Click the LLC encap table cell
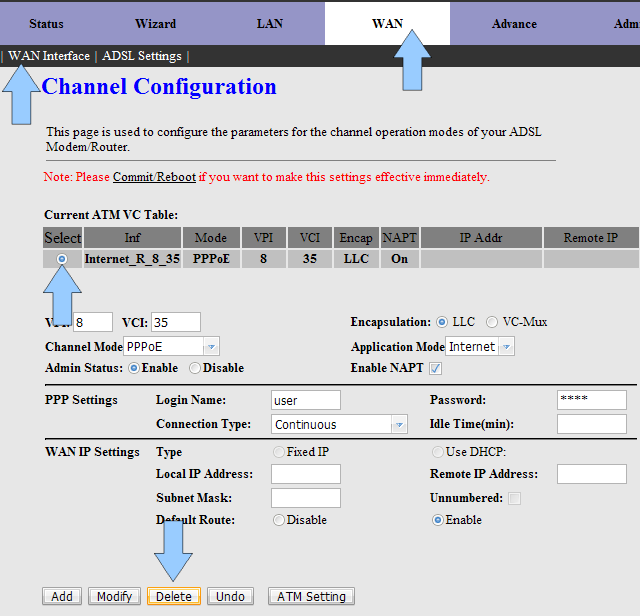The height and width of the screenshot is (616, 640). coord(356,259)
